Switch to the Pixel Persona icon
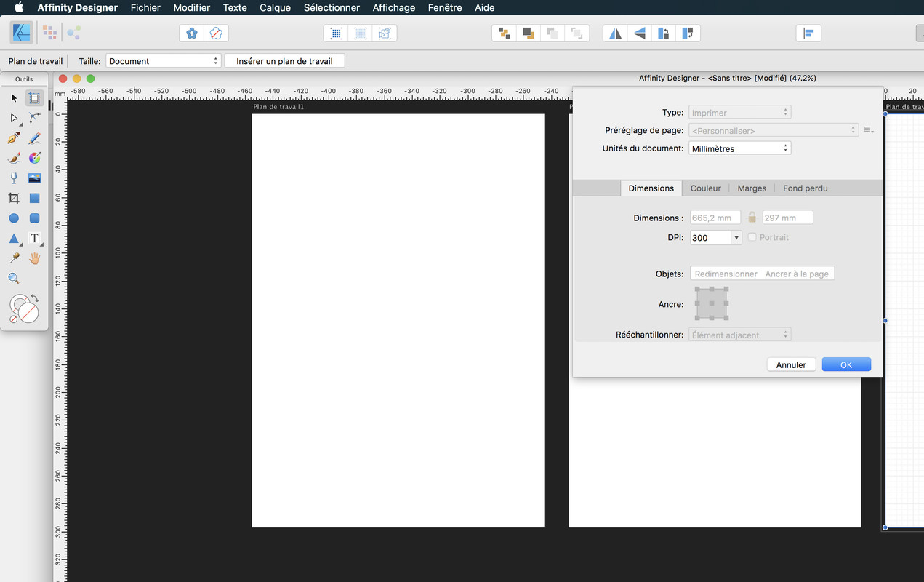 click(x=49, y=32)
